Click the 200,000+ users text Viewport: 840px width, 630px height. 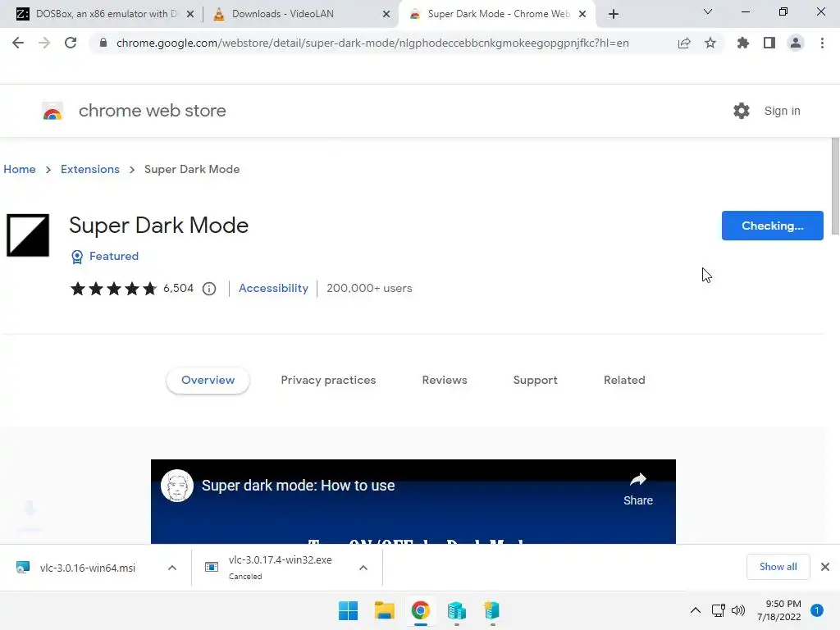click(369, 288)
